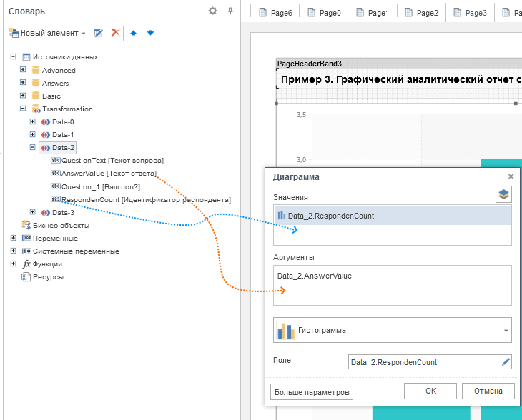Click the Отмена button
522x420 pixels.
[x=488, y=391]
